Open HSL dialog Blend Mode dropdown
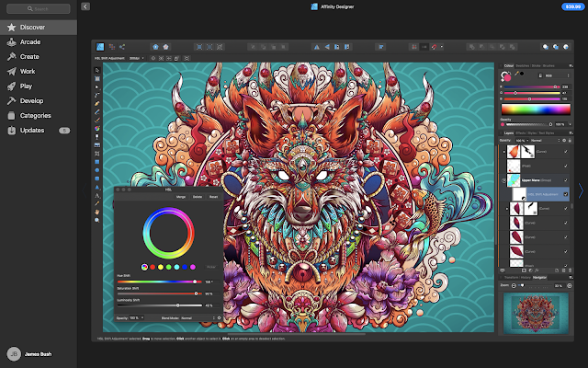This screenshot has height=368, width=588. pyautogui.click(x=198, y=318)
